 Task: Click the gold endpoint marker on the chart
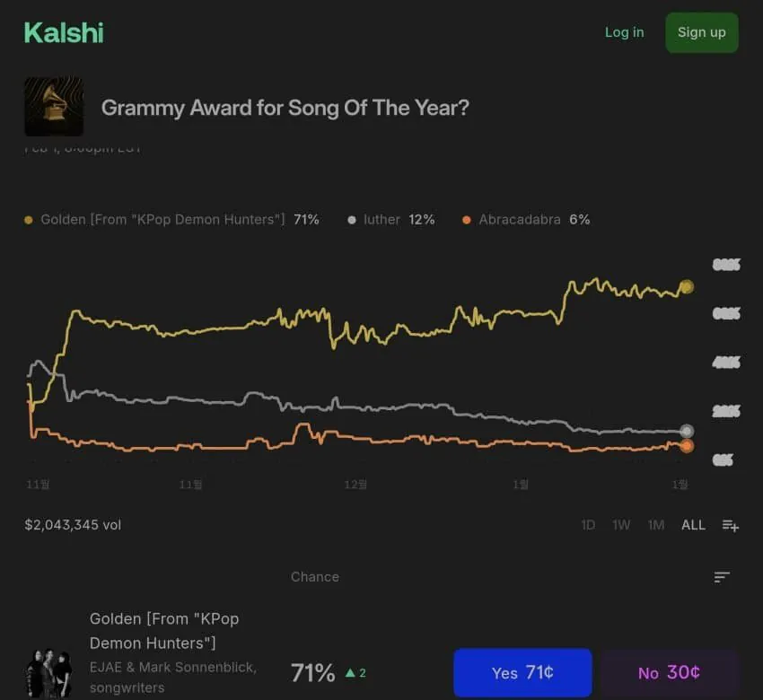(687, 287)
